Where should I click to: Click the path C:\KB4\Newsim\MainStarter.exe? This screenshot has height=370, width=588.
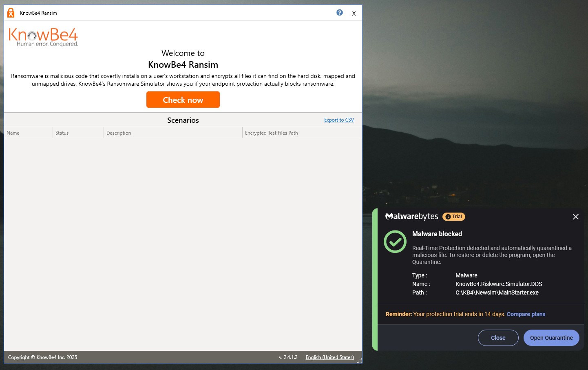(497, 292)
